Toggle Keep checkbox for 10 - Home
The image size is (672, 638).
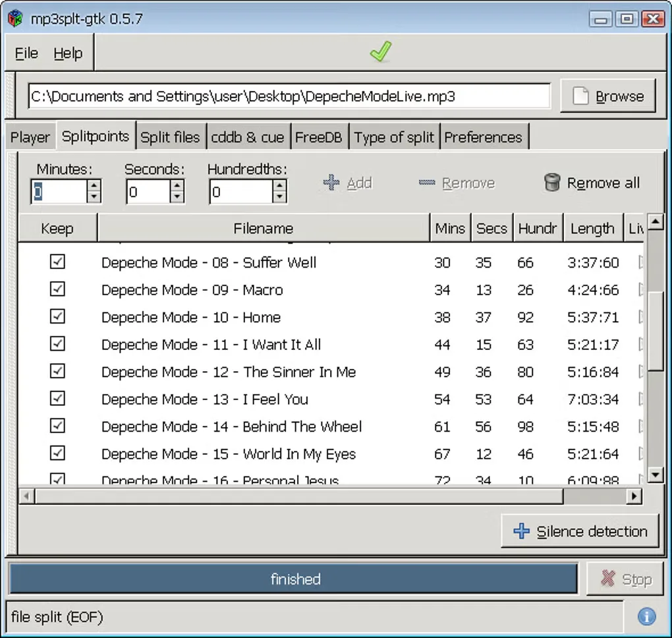pos(57,316)
